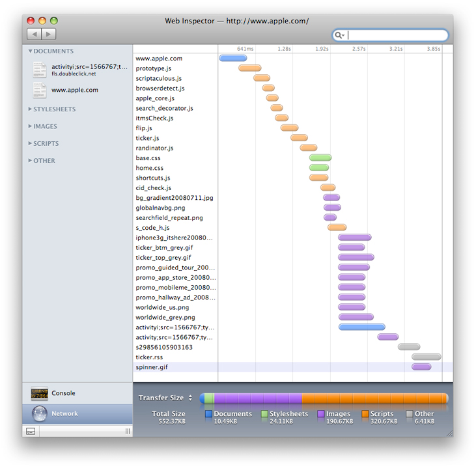This screenshot has width=476, height=468.
Task: Collapse the DOCUMENTS section
Action: pos(31,51)
